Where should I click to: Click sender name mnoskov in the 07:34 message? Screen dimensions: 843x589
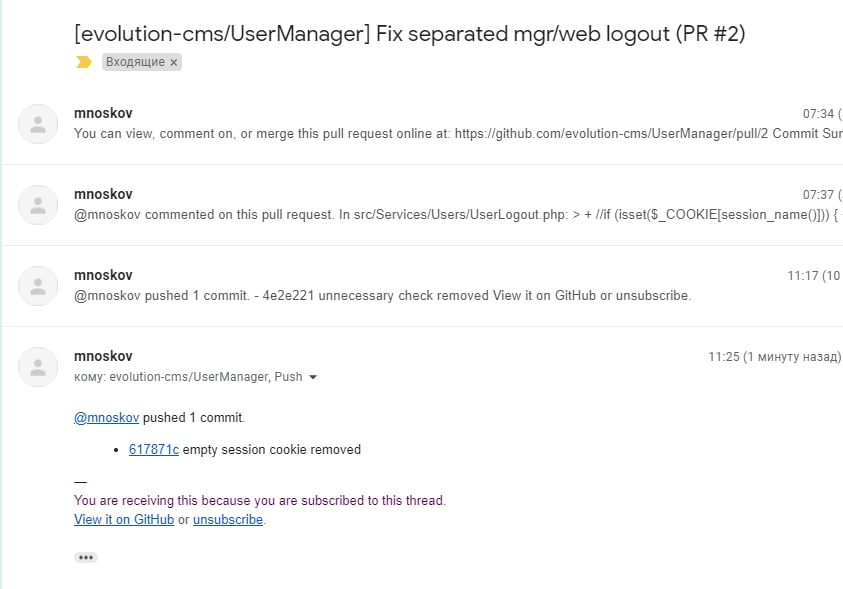pos(103,113)
